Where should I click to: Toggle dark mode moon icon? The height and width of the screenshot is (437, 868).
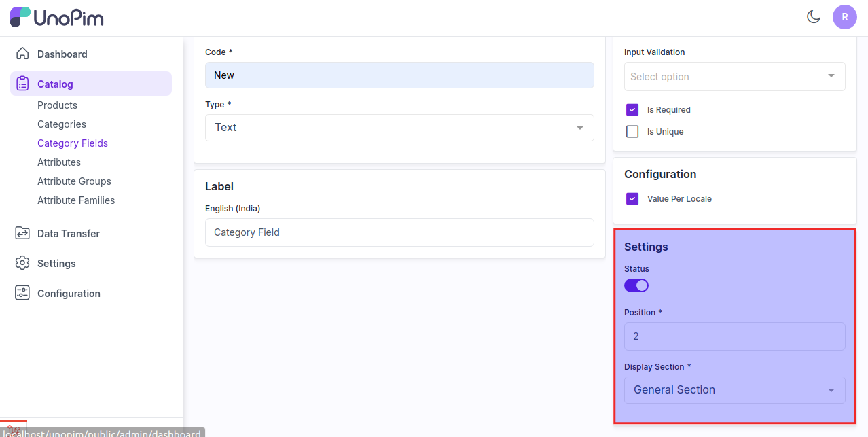click(813, 17)
